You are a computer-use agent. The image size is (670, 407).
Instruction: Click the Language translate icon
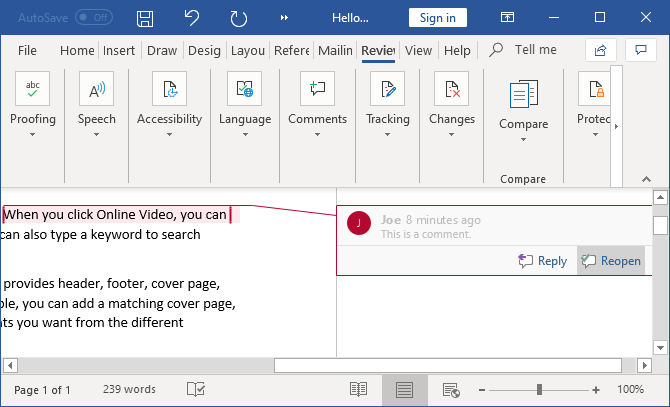(245, 89)
